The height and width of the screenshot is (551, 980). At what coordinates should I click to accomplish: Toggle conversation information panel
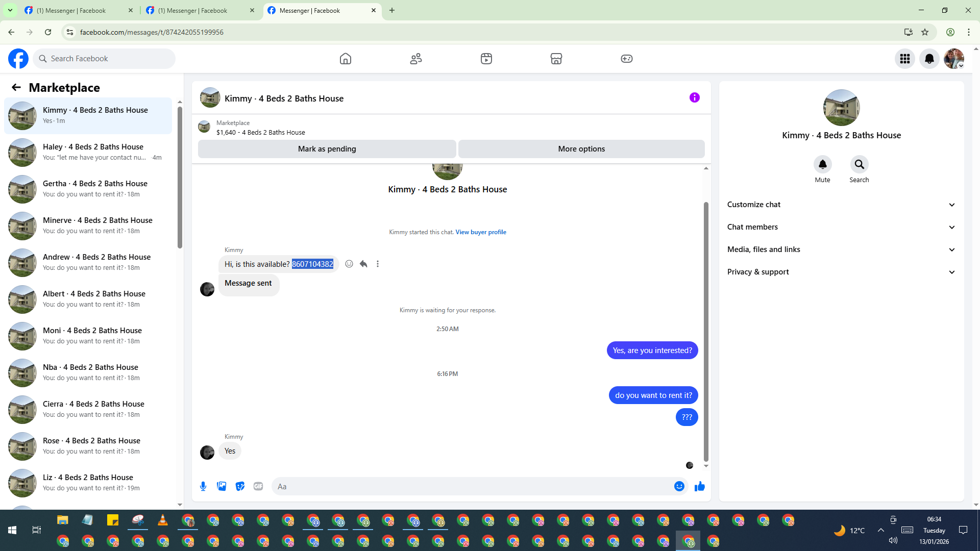pyautogui.click(x=694, y=97)
